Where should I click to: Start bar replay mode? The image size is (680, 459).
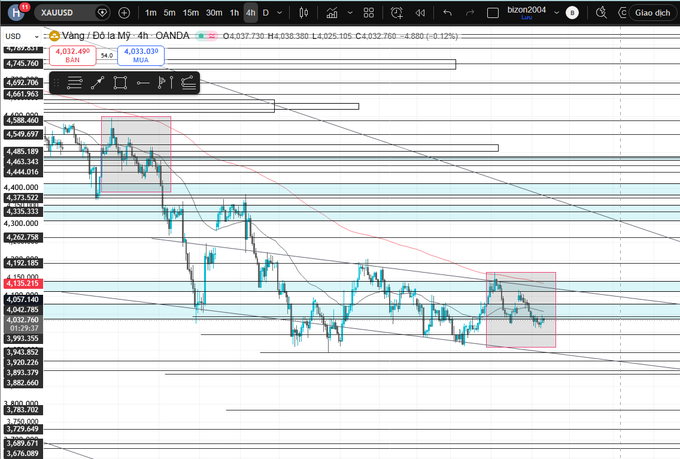point(420,13)
